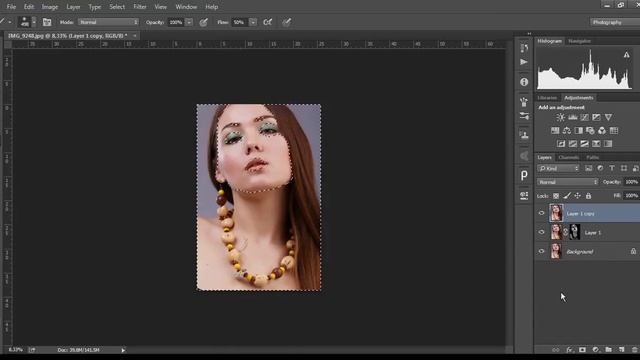Add a Photo Filter adjustment
Image resolution: width=640 pixels, height=360 pixels.
590,131
